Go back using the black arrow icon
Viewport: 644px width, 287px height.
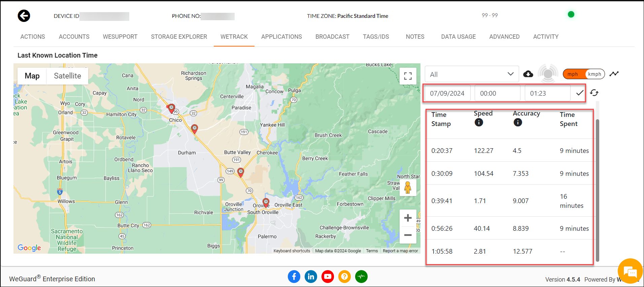24,15
